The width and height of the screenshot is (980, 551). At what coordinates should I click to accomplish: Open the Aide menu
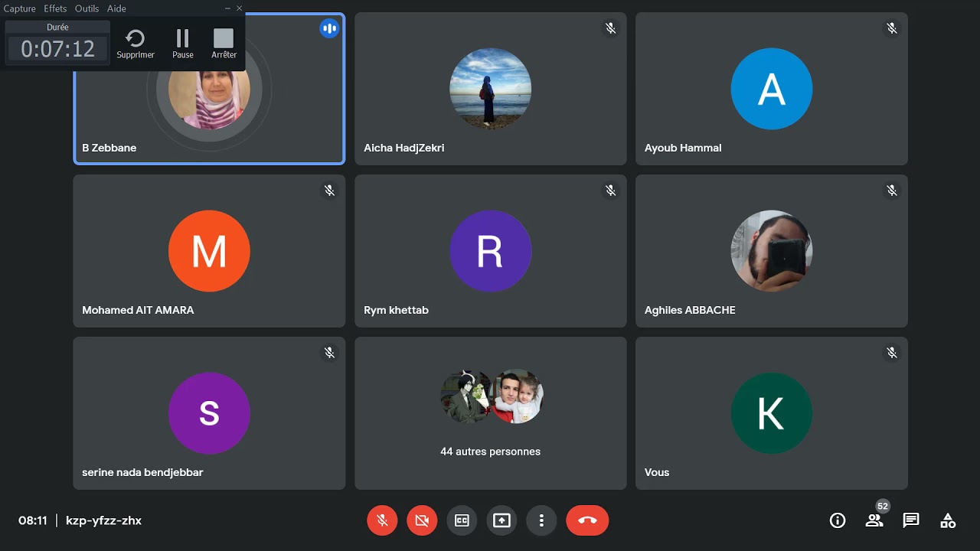point(116,8)
